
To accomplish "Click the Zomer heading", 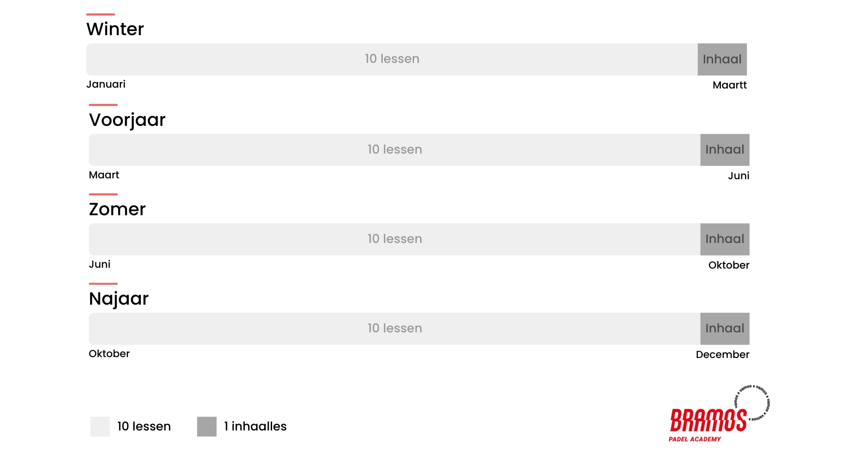I will (x=117, y=210).
